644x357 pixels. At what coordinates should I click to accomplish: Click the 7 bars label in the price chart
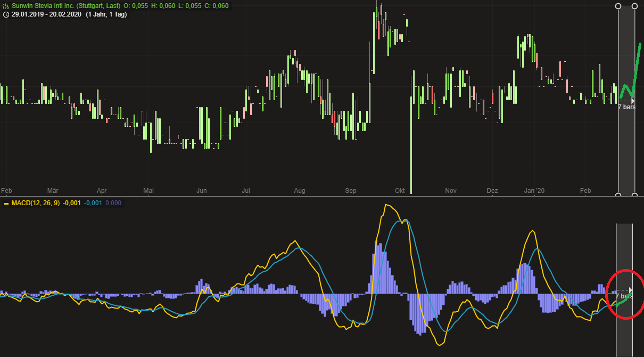[x=626, y=107]
